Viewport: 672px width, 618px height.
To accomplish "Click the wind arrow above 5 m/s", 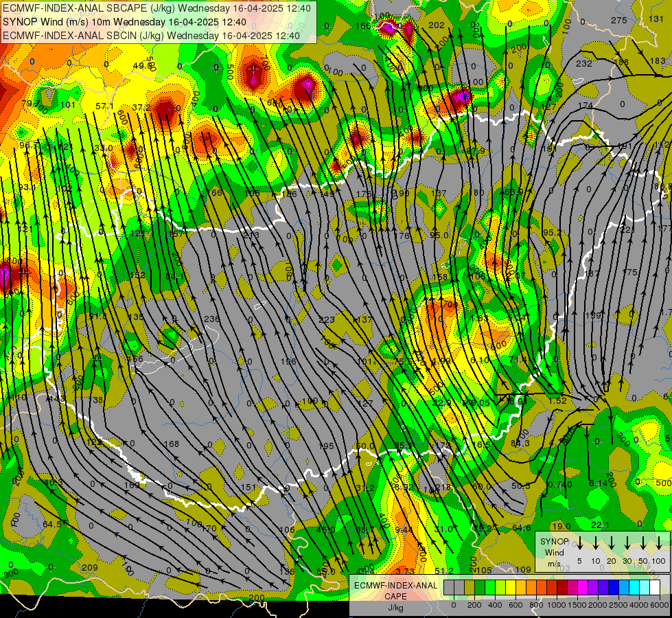I will [579, 543].
